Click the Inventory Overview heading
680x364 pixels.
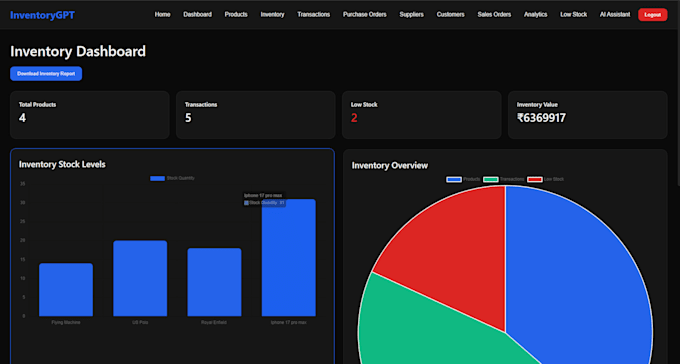(x=390, y=165)
